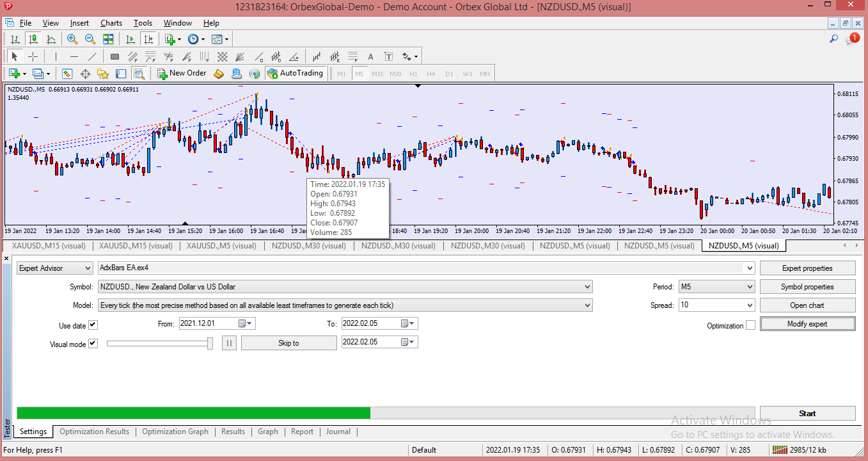
Task: Click the AutoTrading toolbar button
Action: pos(296,73)
